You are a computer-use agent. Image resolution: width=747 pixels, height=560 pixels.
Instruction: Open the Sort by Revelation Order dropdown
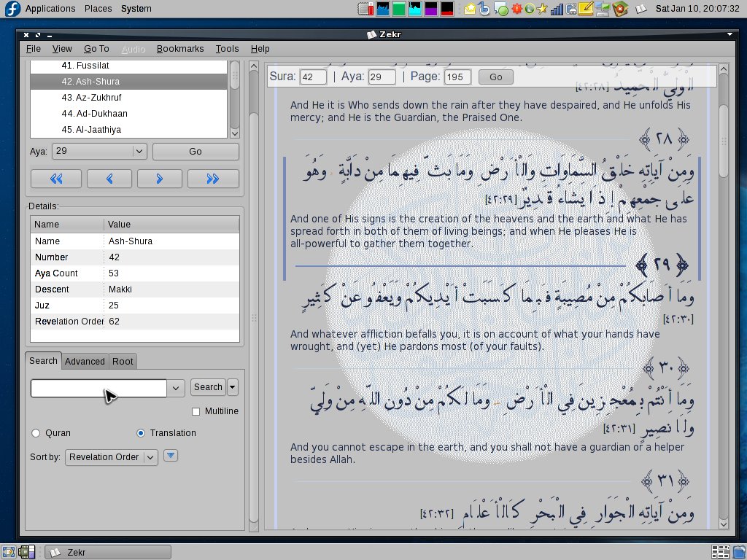pos(111,457)
